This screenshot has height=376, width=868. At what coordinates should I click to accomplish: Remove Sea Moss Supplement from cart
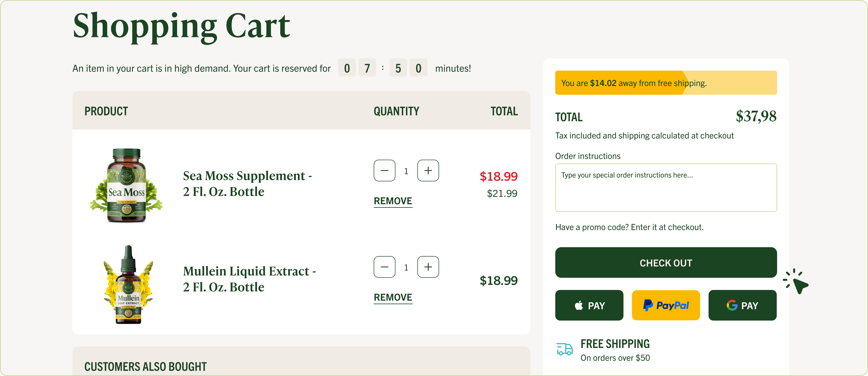coord(393,201)
